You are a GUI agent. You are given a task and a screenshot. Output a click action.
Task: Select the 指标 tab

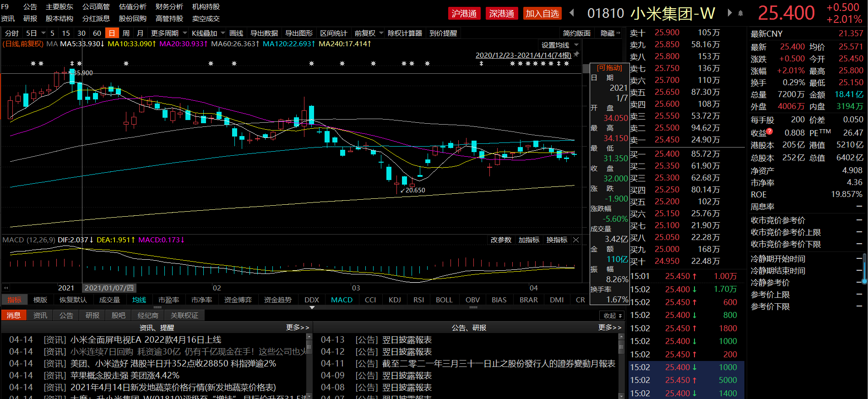14,300
